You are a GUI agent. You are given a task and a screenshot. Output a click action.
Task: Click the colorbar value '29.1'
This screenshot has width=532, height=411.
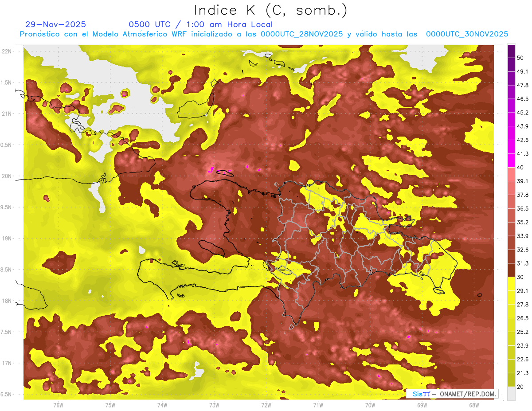523,291
